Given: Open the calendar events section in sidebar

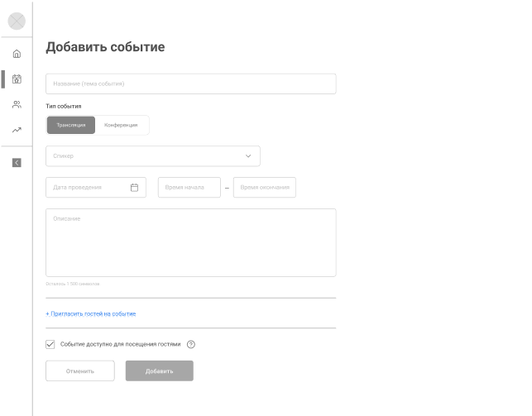Looking at the screenshot, I should point(17,79).
